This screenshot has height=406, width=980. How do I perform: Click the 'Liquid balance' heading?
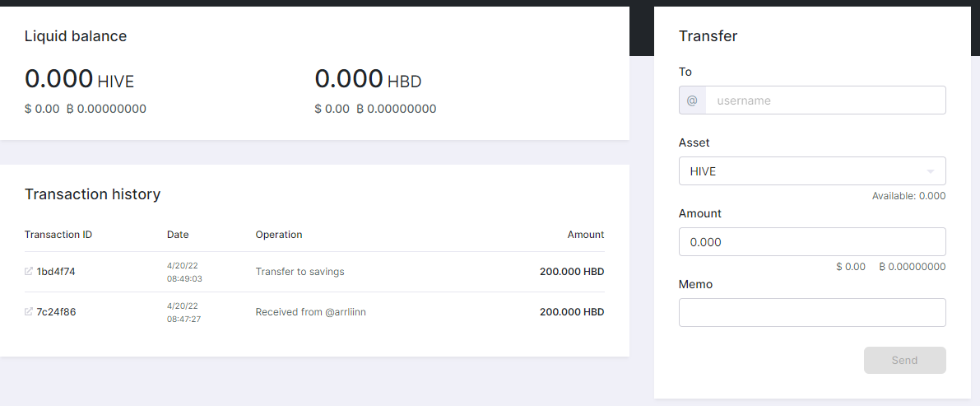[x=76, y=36]
